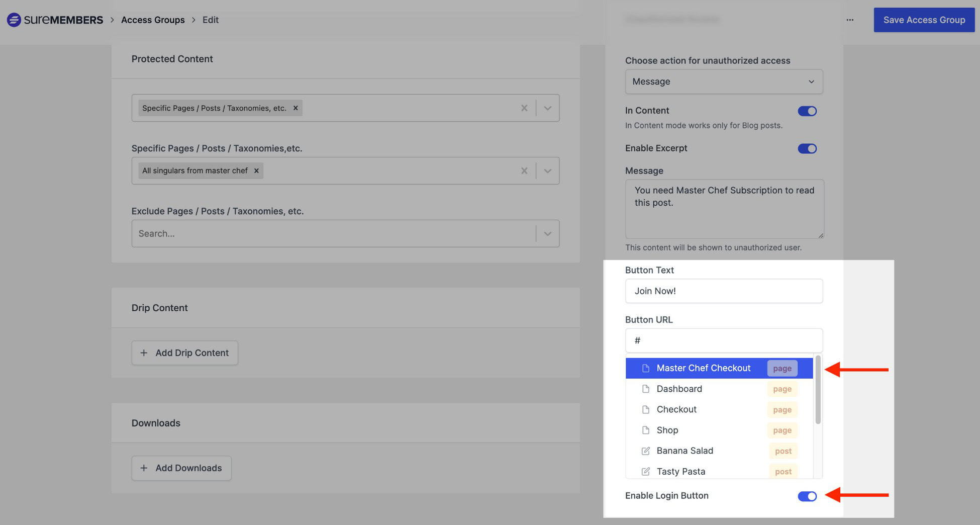
Task: Select Banana Salad post suggestion
Action: pos(719,451)
